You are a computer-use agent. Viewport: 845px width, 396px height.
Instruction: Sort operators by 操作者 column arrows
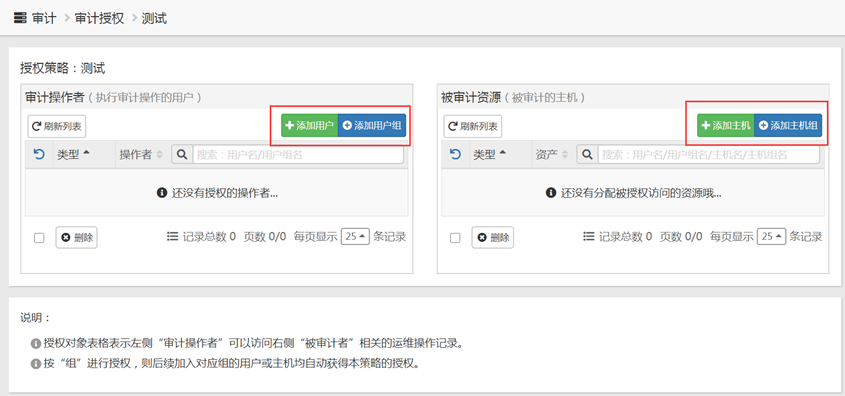tap(160, 155)
